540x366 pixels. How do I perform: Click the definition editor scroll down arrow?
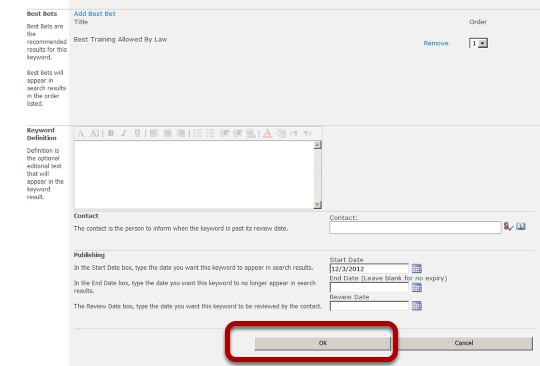318,205
